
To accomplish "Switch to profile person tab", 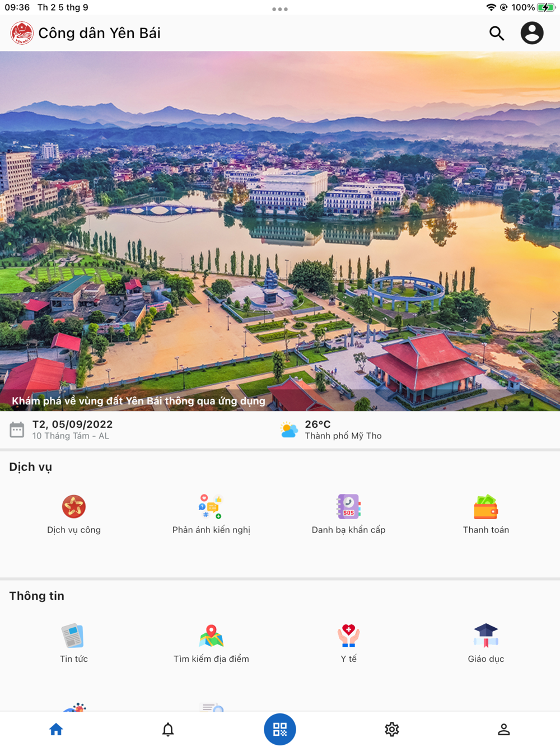I will (504, 729).
